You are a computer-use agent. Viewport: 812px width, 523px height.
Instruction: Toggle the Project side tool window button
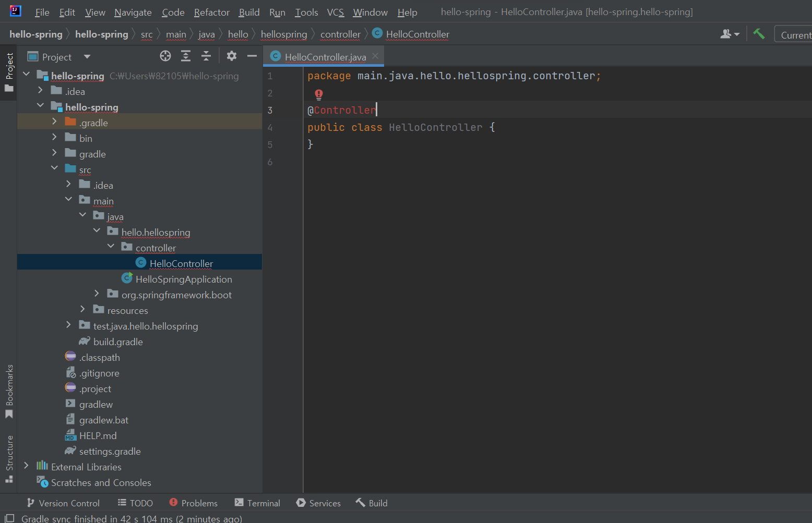(x=9, y=72)
